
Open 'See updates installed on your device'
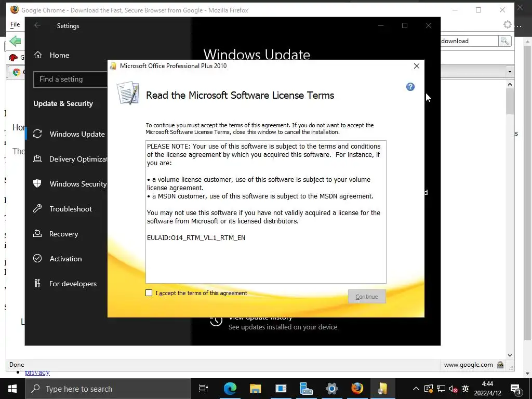tap(283, 327)
